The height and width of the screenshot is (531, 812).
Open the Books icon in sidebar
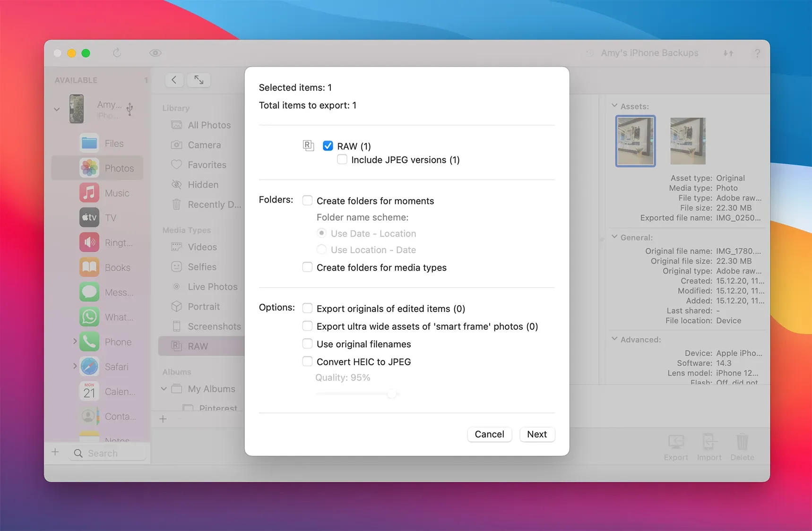[x=89, y=267]
